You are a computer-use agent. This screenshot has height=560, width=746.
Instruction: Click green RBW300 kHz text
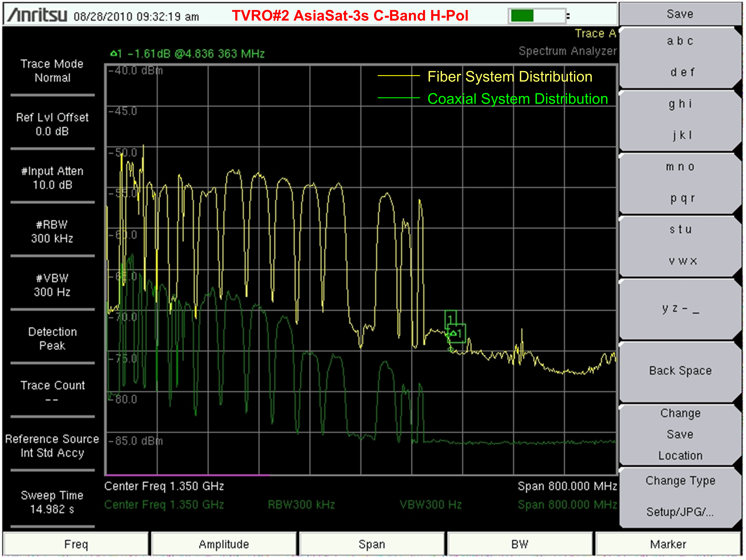[301, 505]
